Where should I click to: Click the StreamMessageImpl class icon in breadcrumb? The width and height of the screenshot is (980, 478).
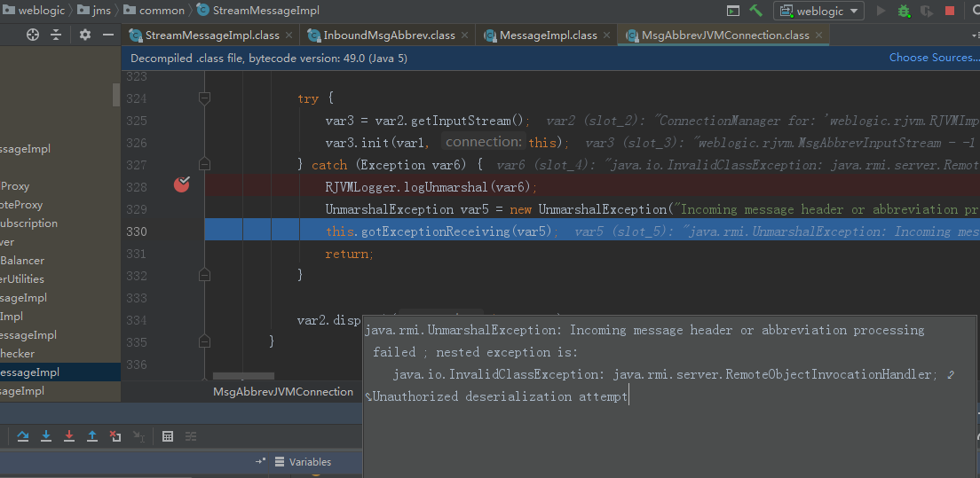click(x=202, y=11)
